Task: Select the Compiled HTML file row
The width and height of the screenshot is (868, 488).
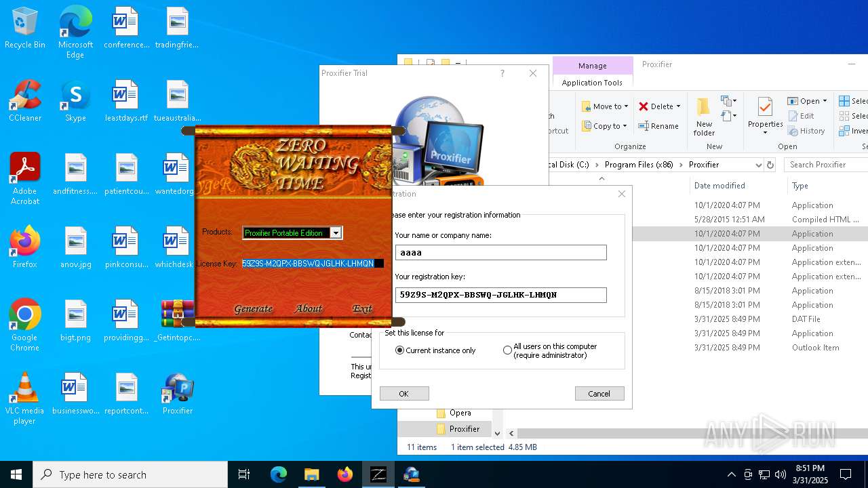Action: 750,220
